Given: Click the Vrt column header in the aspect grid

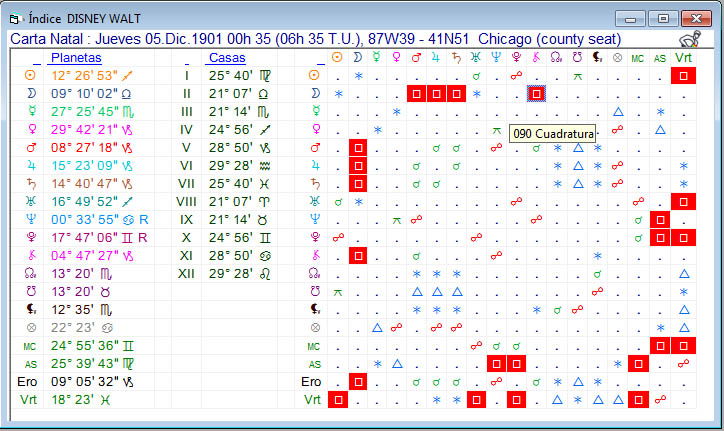Looking at the screenshot, I should pos(683,57).
